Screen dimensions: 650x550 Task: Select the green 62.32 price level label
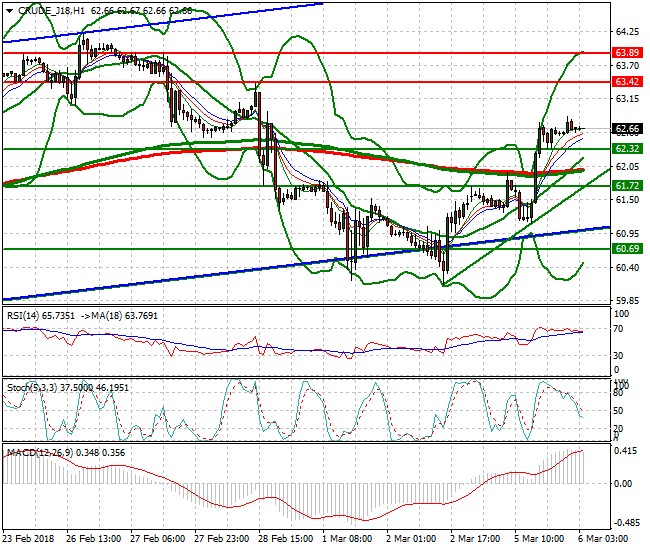[x=627, y=148]
